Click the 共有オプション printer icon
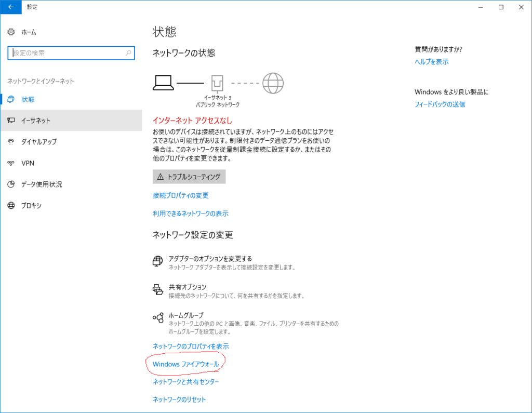Viewport: 532px width, 413px height. point(158,290)
